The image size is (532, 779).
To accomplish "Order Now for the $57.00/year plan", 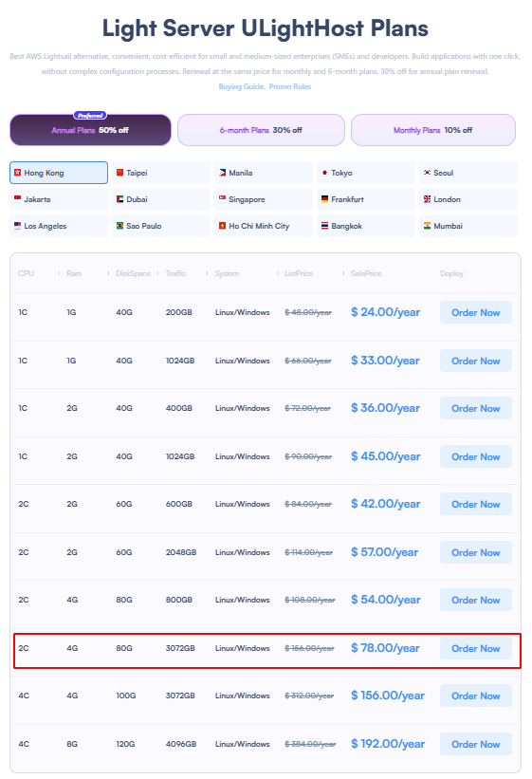I will [475, 552].
